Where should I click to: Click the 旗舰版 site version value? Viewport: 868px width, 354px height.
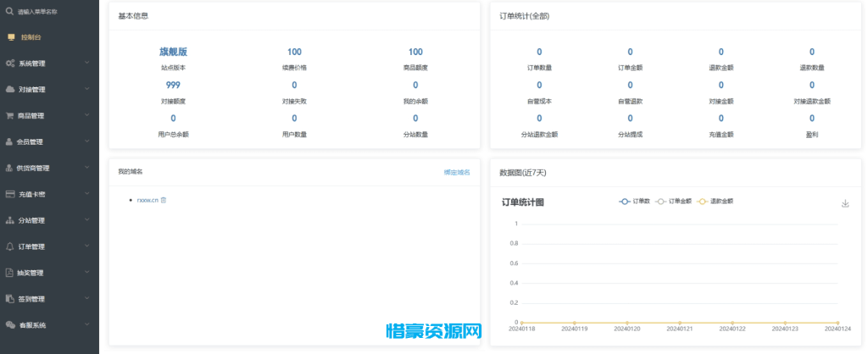click(173, 52)
